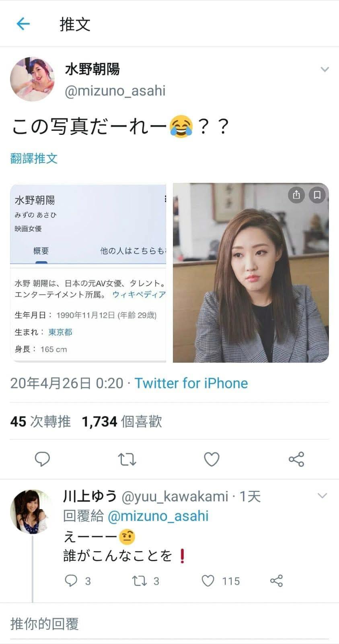The height and width of the screenshot is (644, 339).
Task: Tap the 推你的回覆 reply field
Action: point(169,624)
